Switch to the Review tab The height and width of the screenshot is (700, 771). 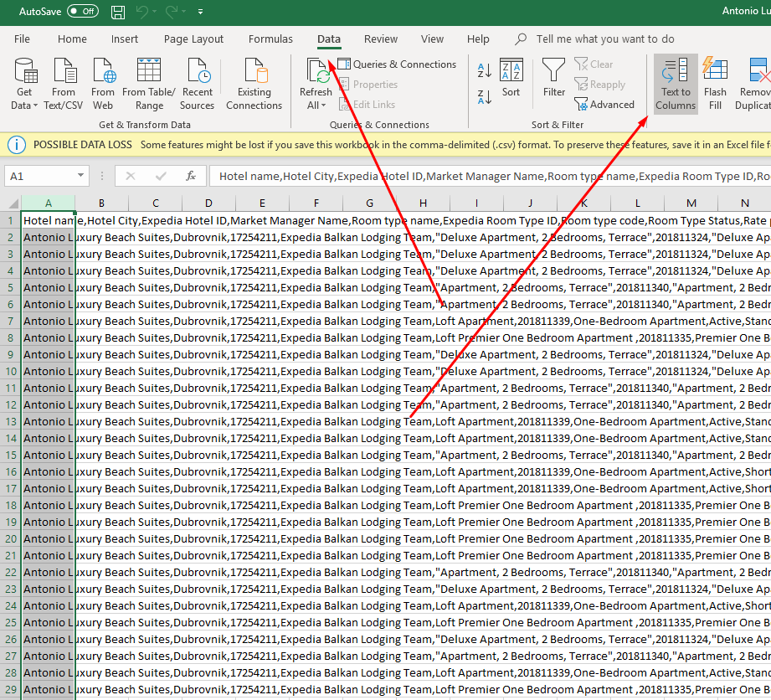(381, 39)
